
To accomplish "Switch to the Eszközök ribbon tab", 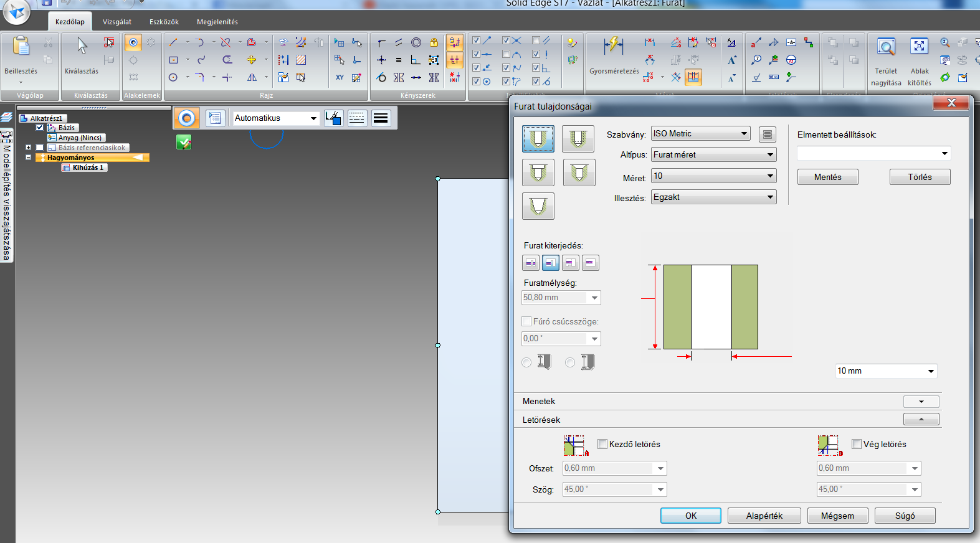I will [164, 22].
